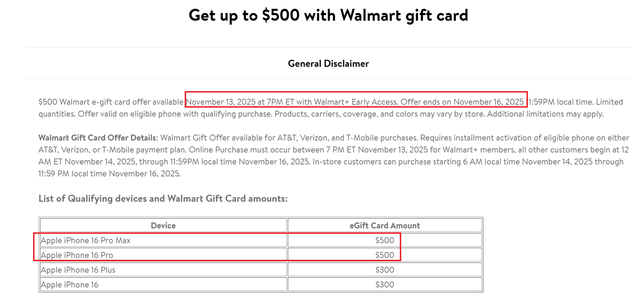Click 'Offer ends on November 16, 2025' text
This screenshot has width=644, height=298.
coord(462,102)
